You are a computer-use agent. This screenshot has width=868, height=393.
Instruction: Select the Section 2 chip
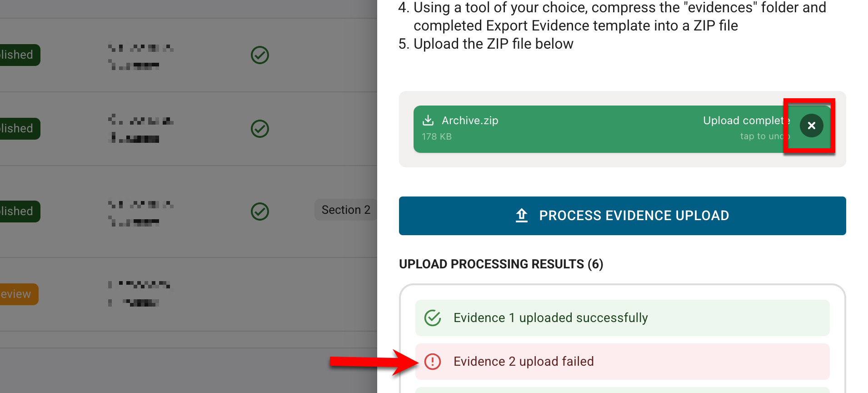345,210
